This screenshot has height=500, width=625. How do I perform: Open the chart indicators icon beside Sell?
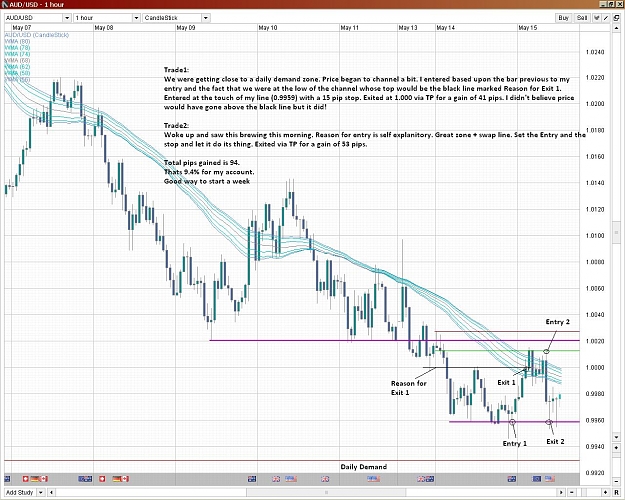click(597, 18)
